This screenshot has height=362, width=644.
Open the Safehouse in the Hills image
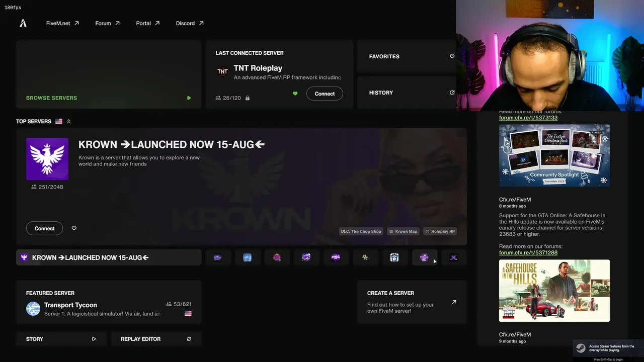(554, 291)
